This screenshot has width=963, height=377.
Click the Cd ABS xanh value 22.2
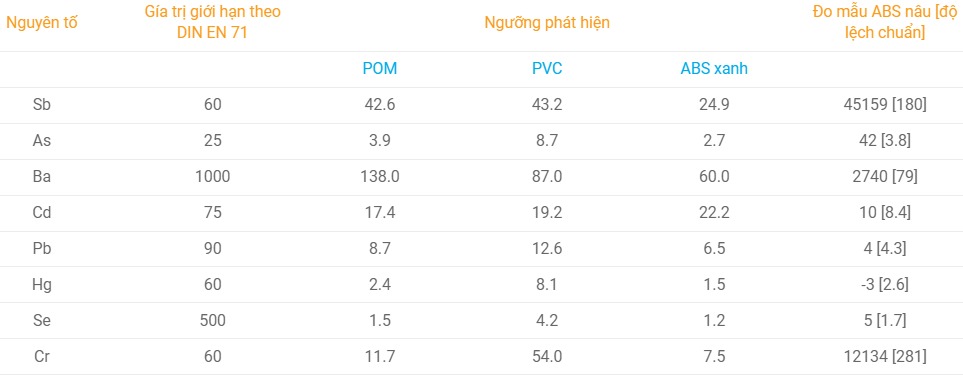(x=714, y=213)
